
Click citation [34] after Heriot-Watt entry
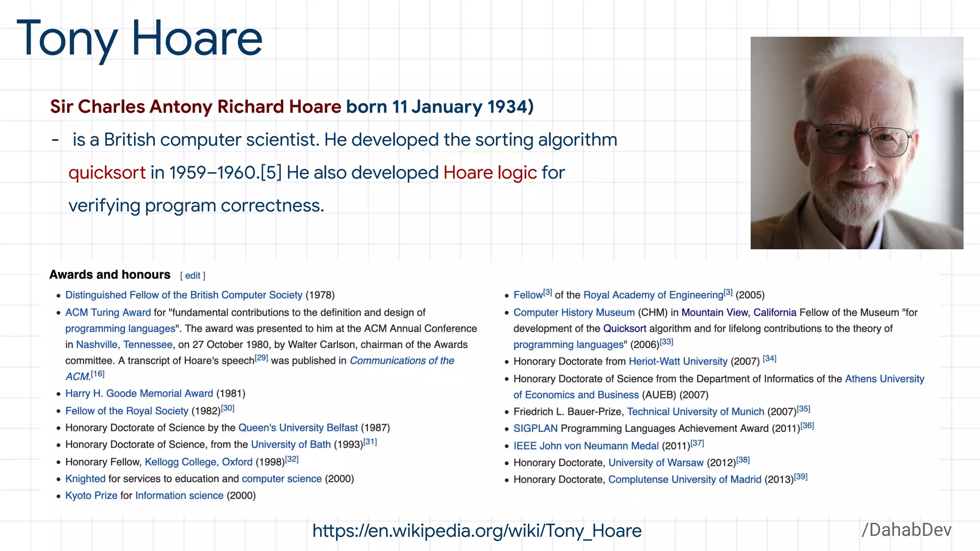click(769, 358)
